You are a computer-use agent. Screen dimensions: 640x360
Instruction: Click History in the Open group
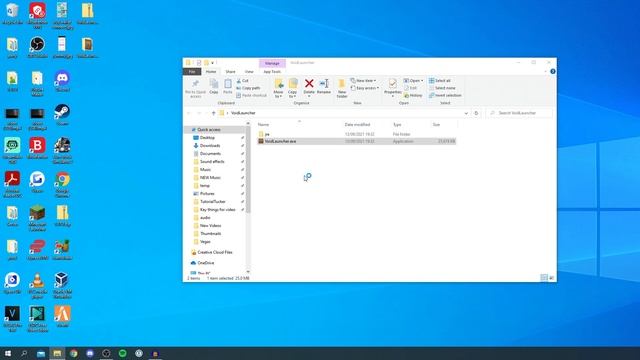(x=413, y=95)
